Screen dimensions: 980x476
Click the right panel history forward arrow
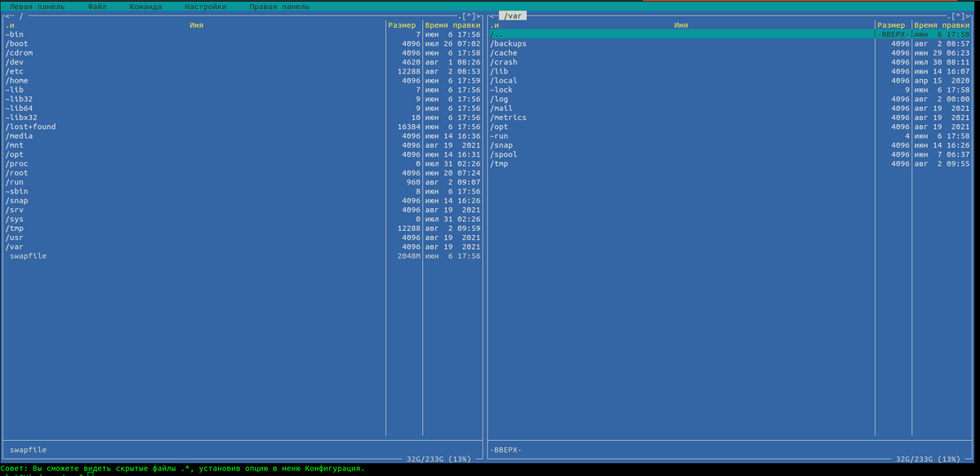[x=969, y=16]
